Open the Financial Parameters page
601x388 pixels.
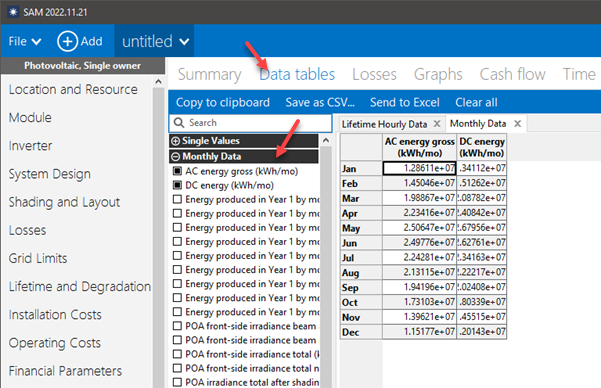click(x=66, y=371)
